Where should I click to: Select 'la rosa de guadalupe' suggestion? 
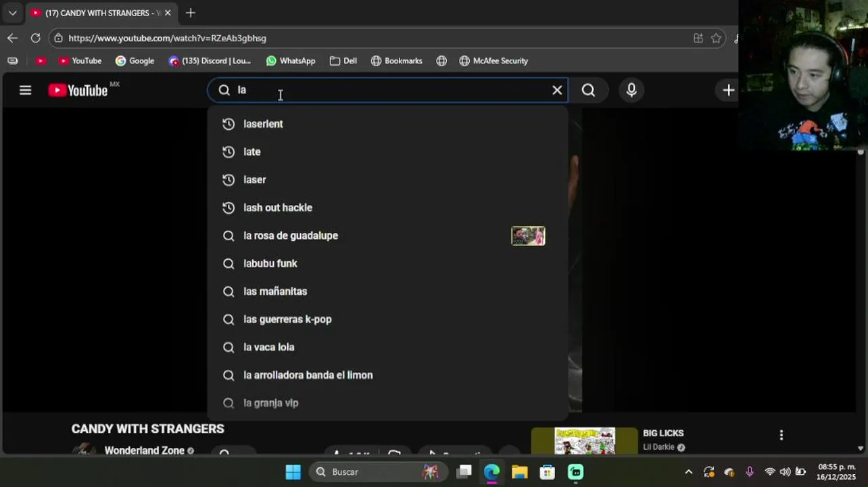tap(387, 235)
